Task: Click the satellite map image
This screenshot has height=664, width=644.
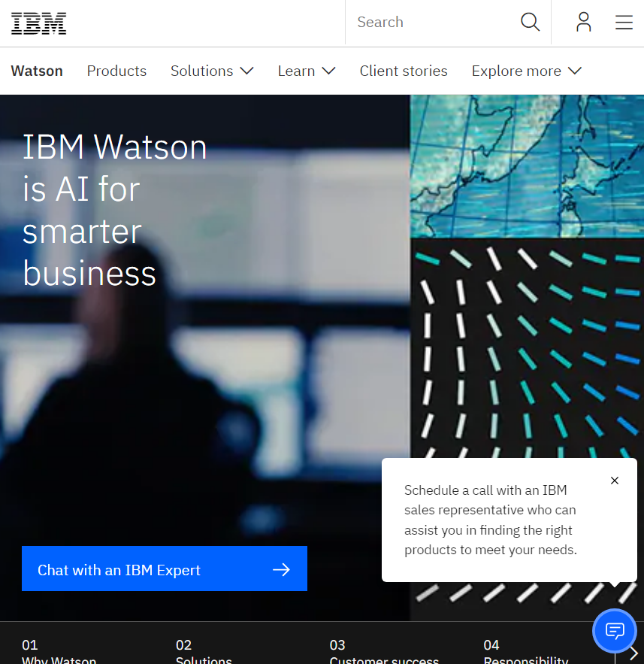Action: coord(527,166)
